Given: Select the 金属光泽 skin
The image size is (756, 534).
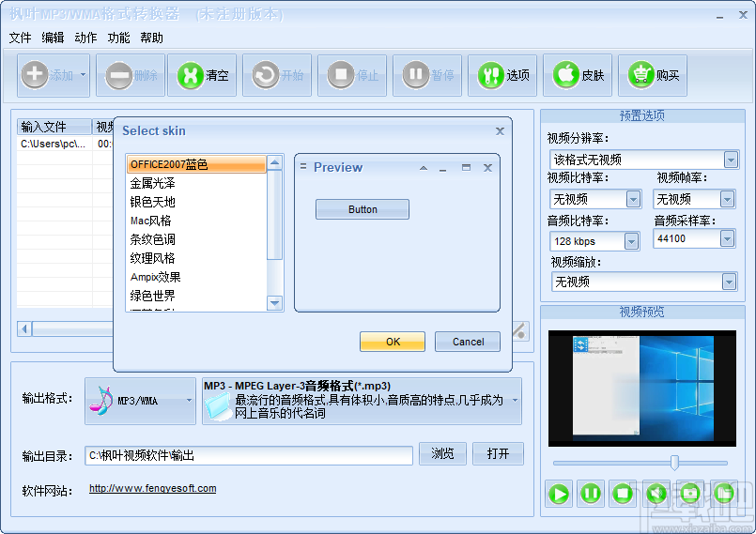Looking at the screenshot, I should point(196,183).
